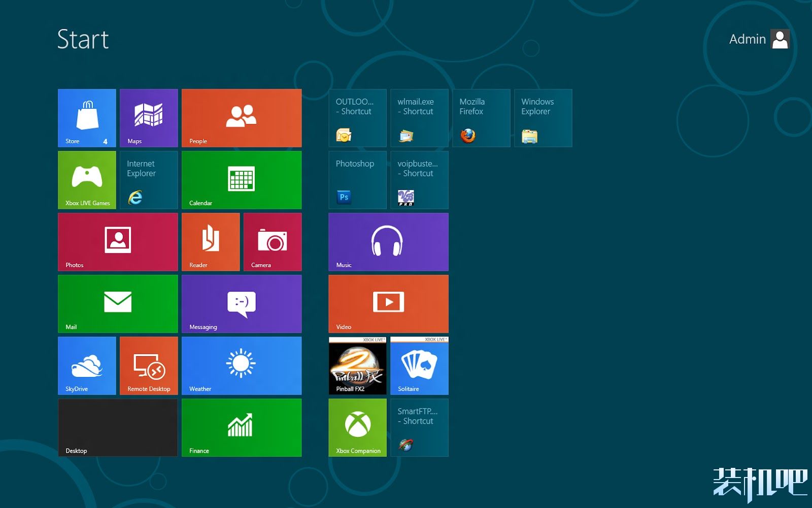Open the Desktop tile
The height and width of the screenshot is (508, 812).
118,428
